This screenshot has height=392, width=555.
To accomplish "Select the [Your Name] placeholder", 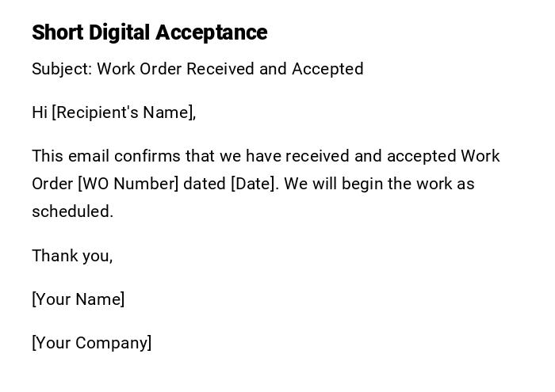I will point(78,299).
